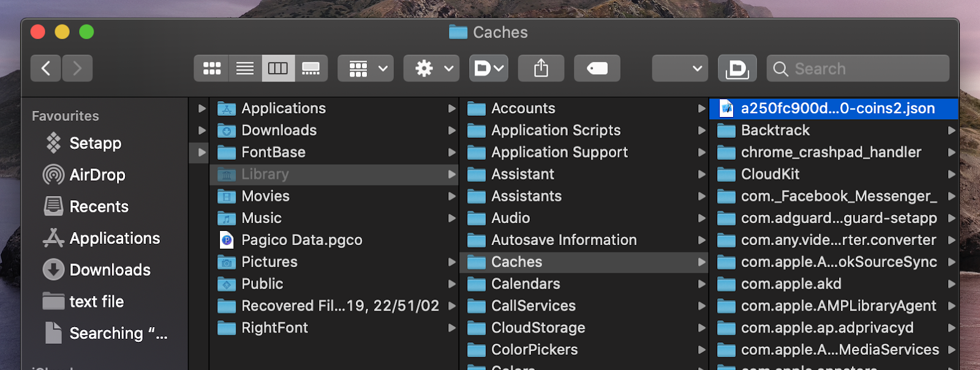Select the Backtrack folder
Screen dimensions: 980x370
pos(834,130)
